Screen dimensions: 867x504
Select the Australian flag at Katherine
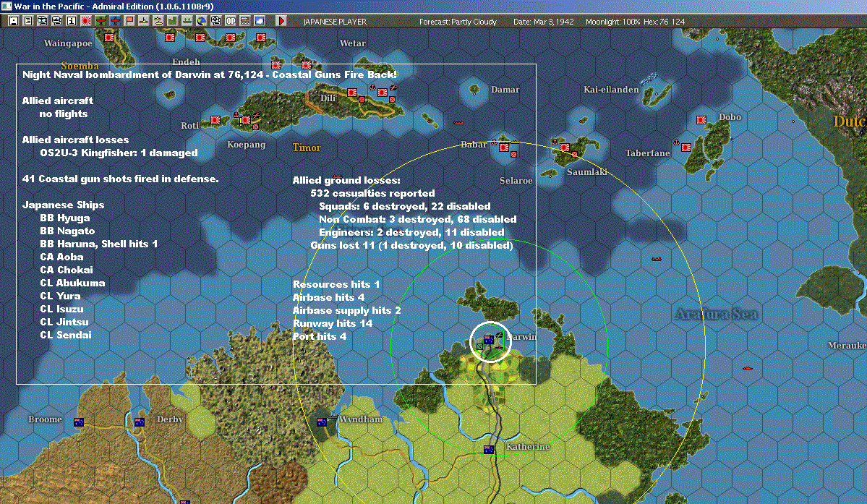[x=489, y=450]
